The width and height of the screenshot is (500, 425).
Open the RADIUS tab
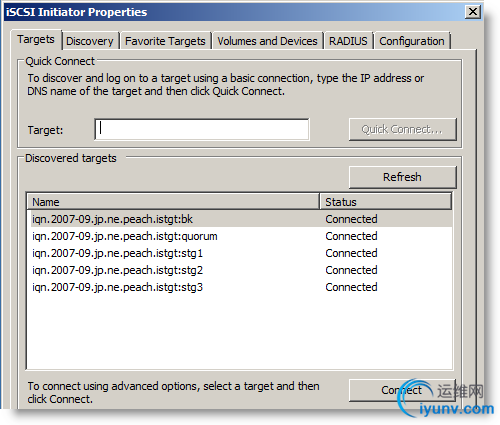[x=348, y=41]
